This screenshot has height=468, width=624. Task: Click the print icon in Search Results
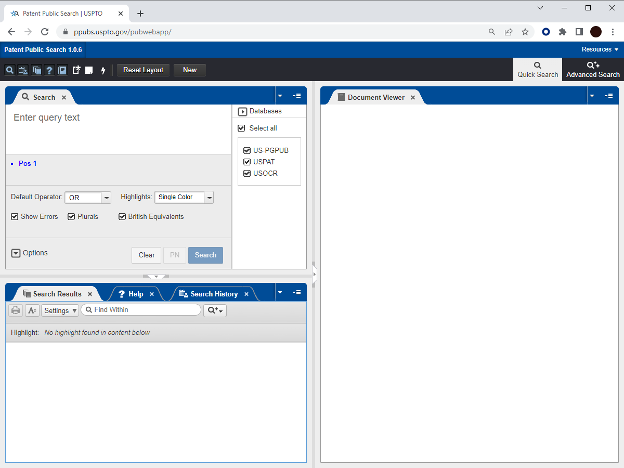point(16,311)
